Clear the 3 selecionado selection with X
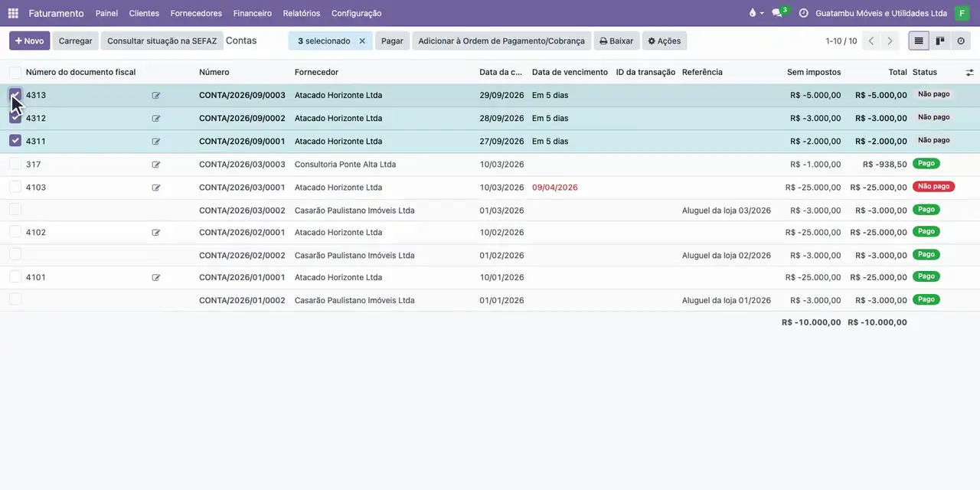The image size is (980, 490). (x=362, y=41)
